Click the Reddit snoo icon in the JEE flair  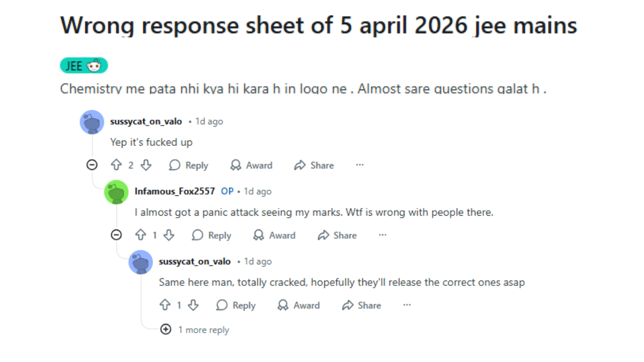[95, 65]
